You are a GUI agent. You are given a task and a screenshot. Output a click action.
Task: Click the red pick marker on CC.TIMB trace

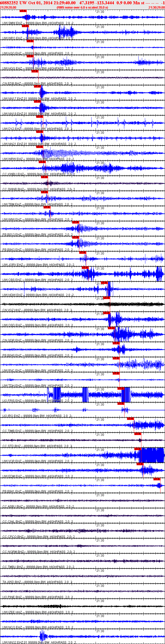click(130, 419)
